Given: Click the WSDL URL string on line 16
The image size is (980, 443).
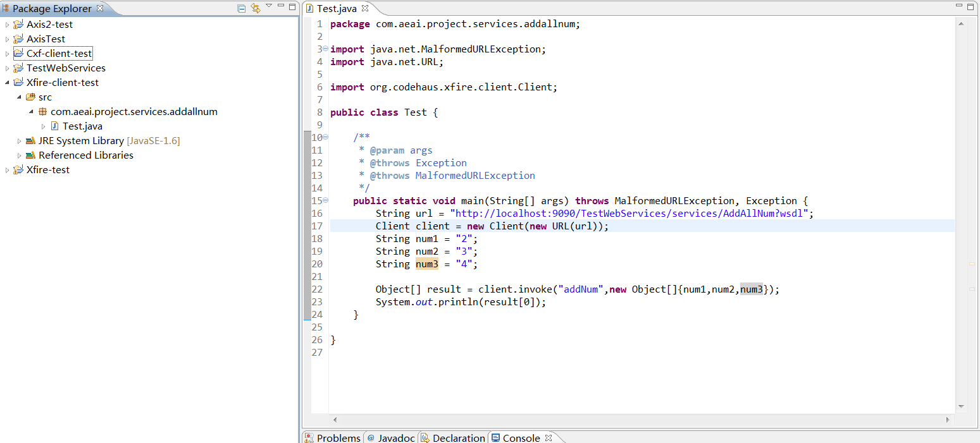Looking at the screenshot, I should coord(629,214).
